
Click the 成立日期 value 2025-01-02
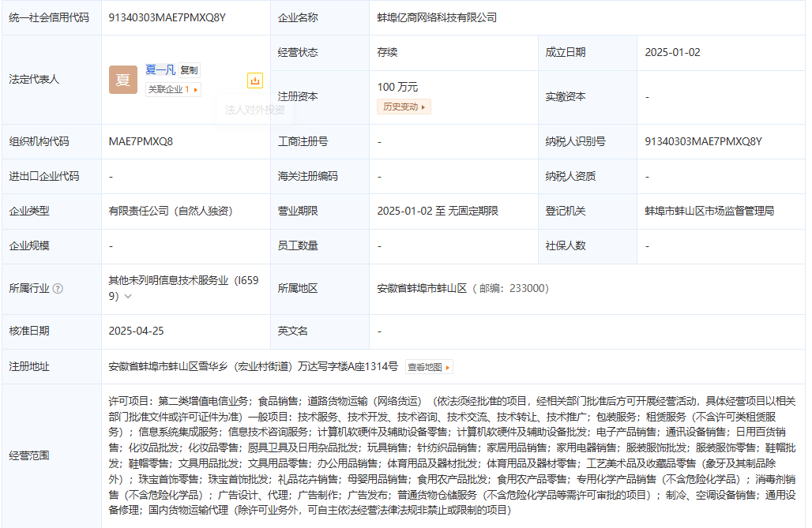click(672, 52)
